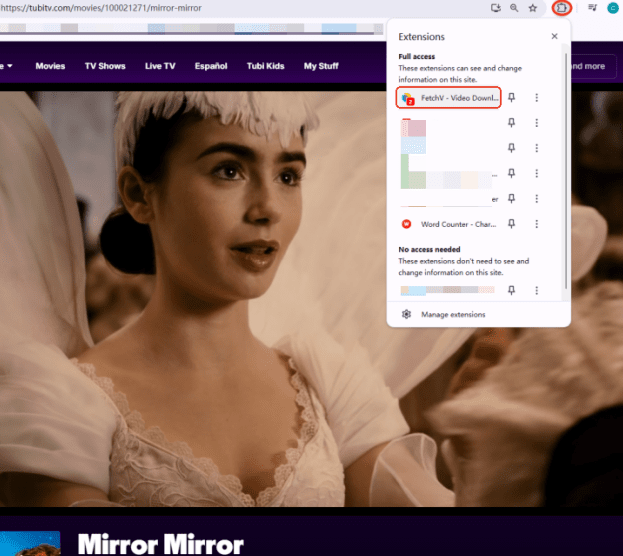
Task: Open the FetchV video downloader extension
Action: tap(447, 98)
